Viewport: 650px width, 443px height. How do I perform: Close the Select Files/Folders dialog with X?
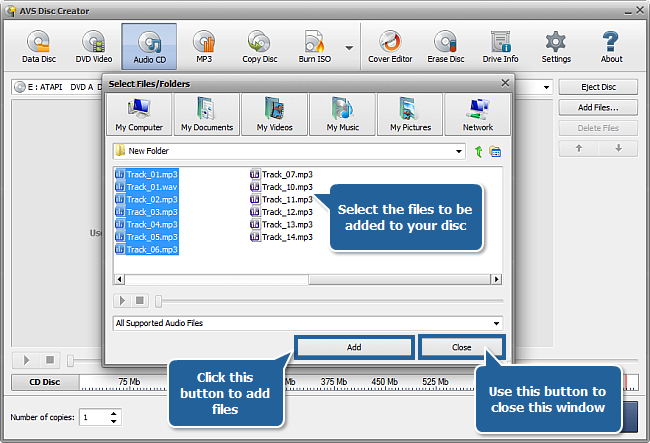coord(505,83)
